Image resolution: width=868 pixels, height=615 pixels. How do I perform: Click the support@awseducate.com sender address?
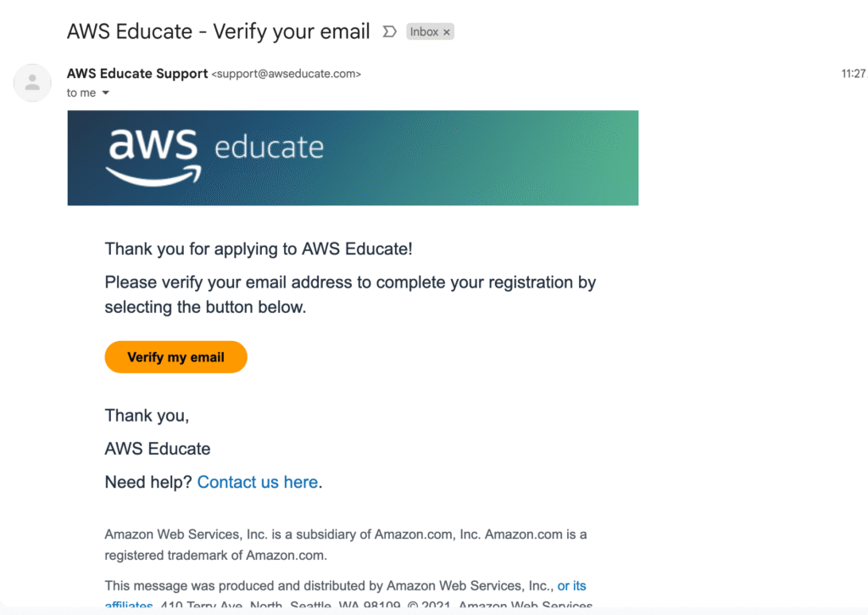tap(287, 74)
